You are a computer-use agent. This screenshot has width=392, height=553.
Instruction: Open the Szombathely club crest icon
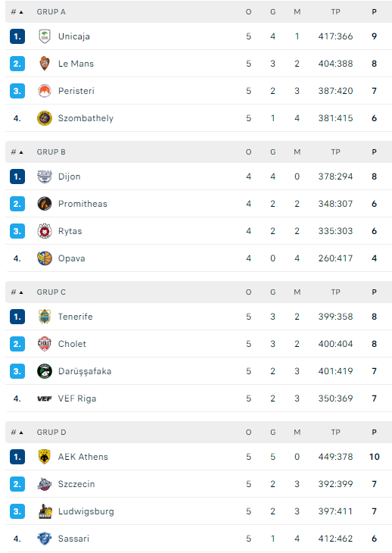(x=45, y=118)
